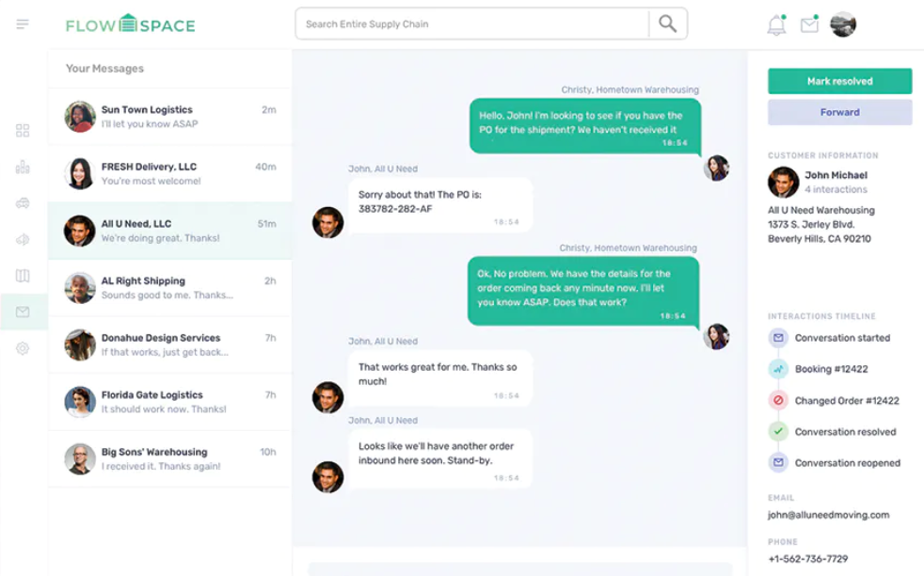Click the notification bell icon
This screenshot has width=924, height=576.
coord(776,25)
